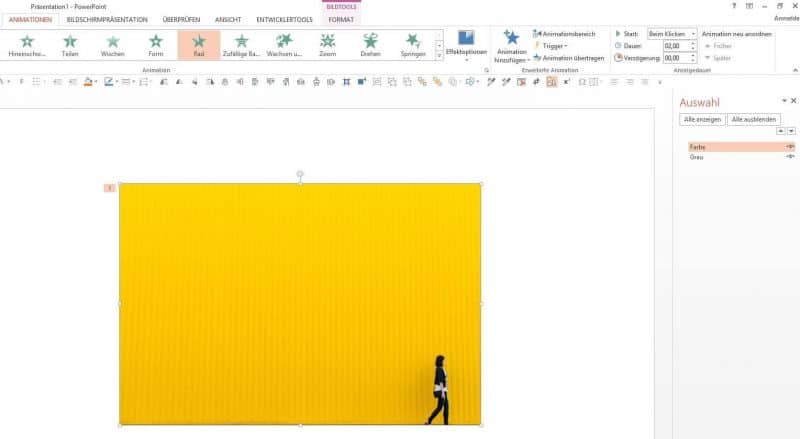
Task: Switch to the BILDSCHIRMPRÄSENTATION tab
Action: click(107, 19)
